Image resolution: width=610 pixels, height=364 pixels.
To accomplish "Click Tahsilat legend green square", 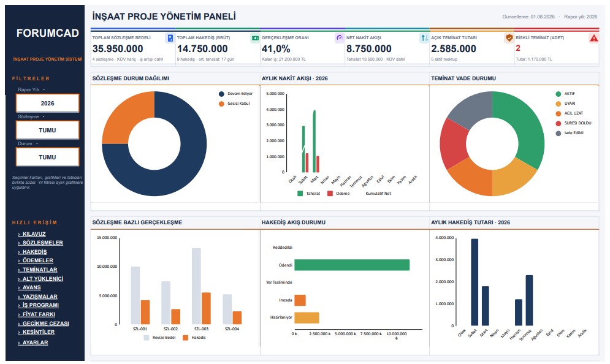I will click(300, 193).
